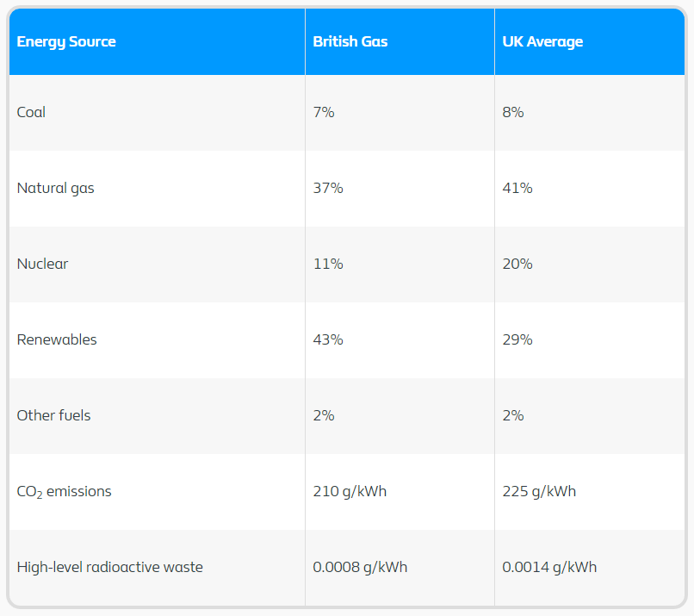Select the Natural gas row label
Viewport: 694px width, 616px height.
(x=55, y=188)
